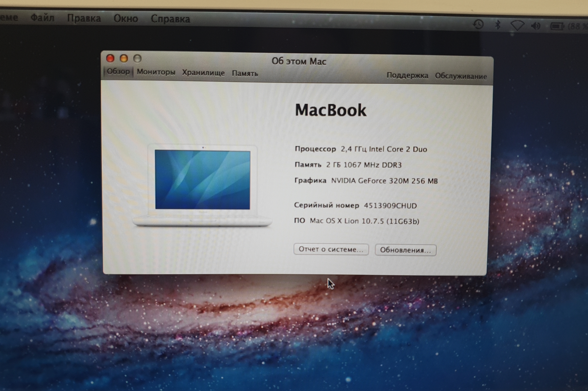
Task: Minimize the window with yellow button
Action: coord(124,58)
